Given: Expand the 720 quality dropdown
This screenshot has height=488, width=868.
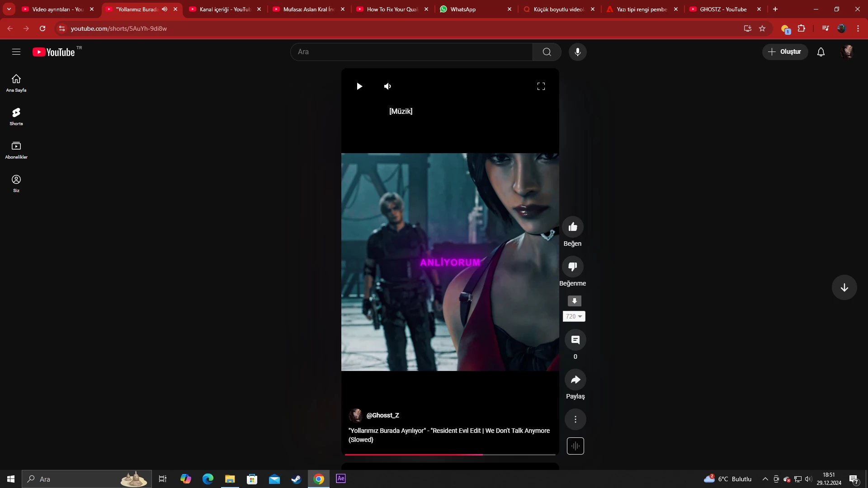Looking at the screenshot, I should point(574,316).
